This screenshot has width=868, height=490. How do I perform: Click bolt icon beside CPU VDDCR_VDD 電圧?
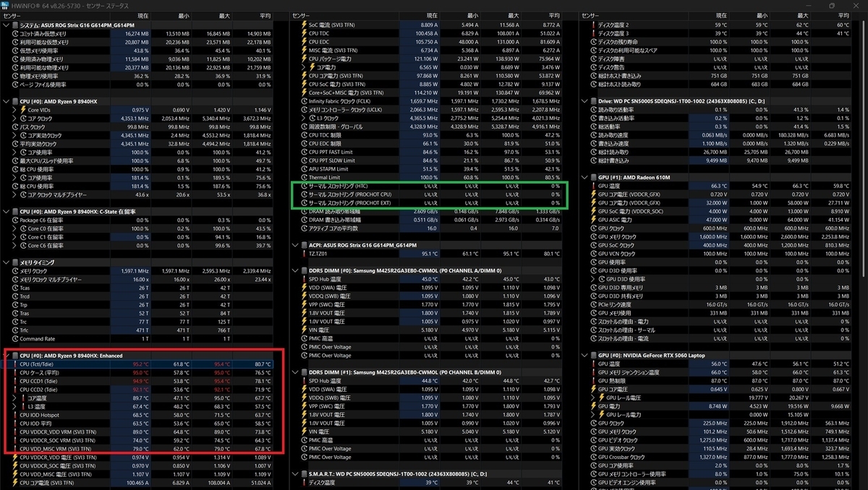point(15,457)
